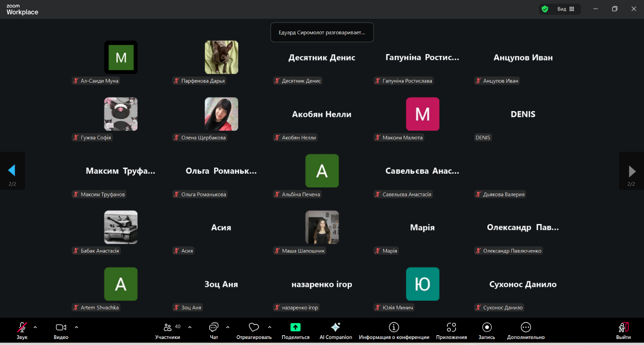Click the green encryption shield icon
This screenshot has height=345, width=644.
[x=545, y=9]
